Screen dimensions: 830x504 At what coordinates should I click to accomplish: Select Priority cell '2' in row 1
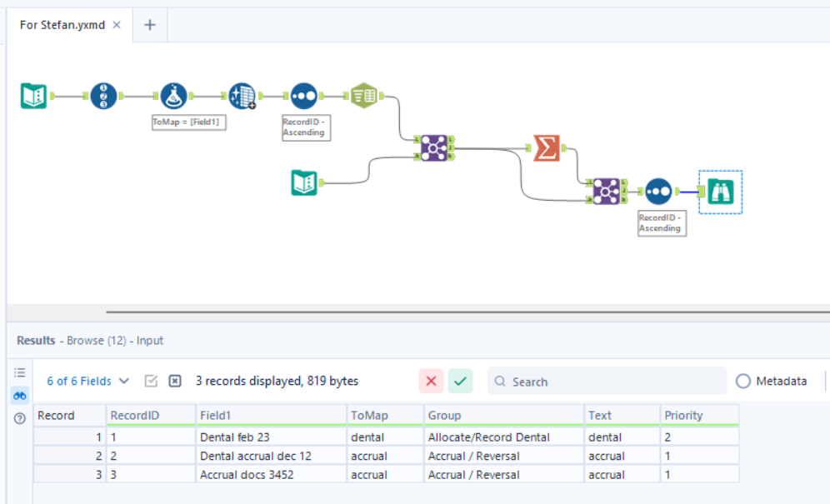click(700, 437)
